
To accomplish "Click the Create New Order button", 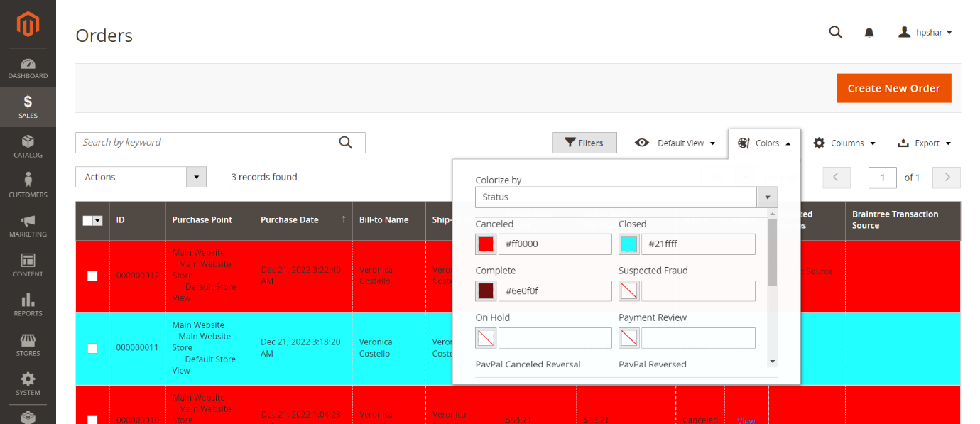I will 893,88.
